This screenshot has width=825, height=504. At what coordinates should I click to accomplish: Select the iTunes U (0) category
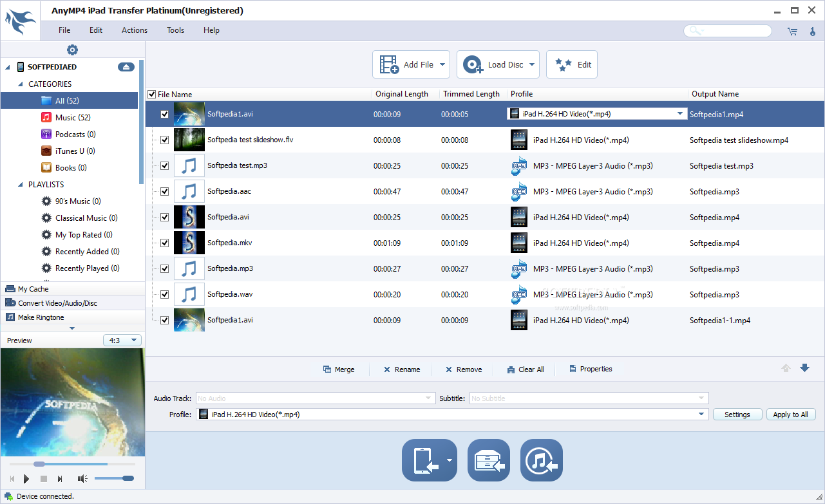69,151
